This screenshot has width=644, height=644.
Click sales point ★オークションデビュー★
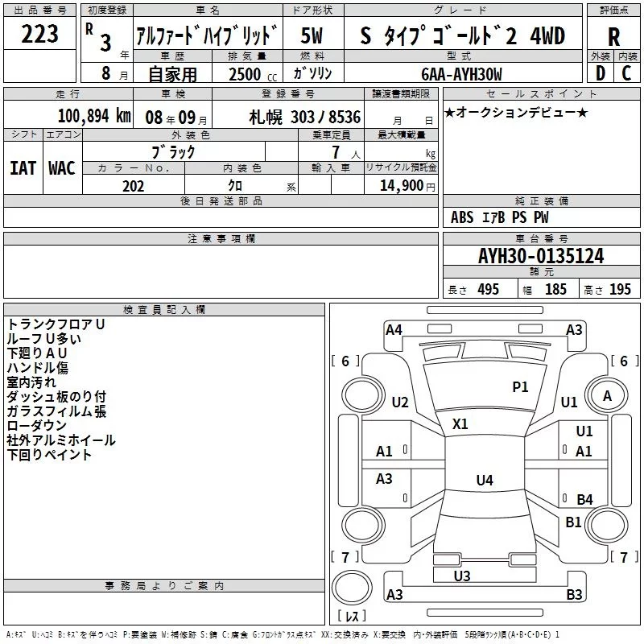516,113
